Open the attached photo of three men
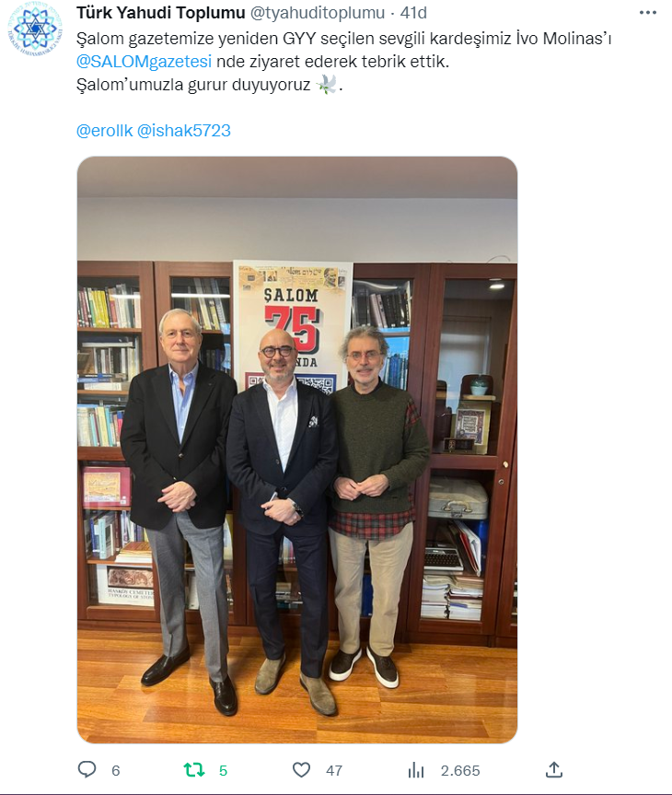This screenshot has height=795, width=672. click(x=297, y=450)
